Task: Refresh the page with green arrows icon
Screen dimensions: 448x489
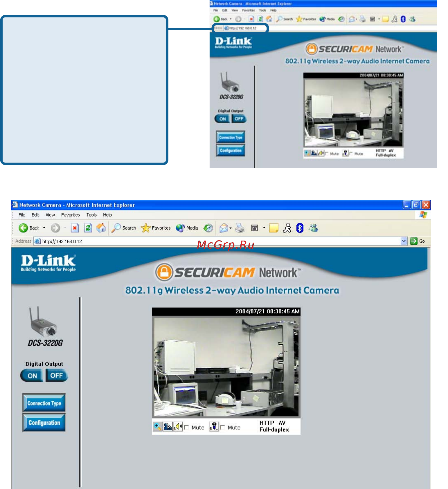Action: coord(88,228)
